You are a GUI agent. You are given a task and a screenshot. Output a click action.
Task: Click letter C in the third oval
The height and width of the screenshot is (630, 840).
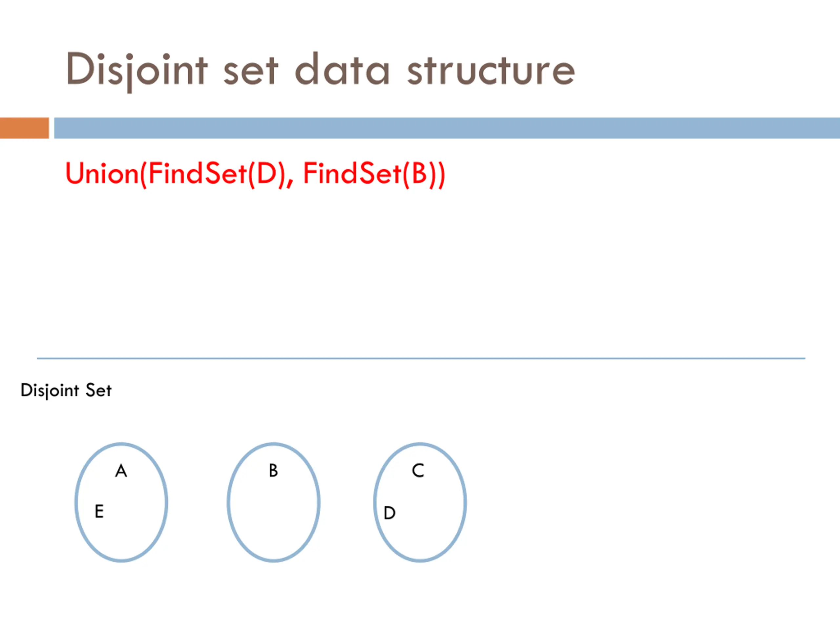pyautogui.click(x=418, y=471)
